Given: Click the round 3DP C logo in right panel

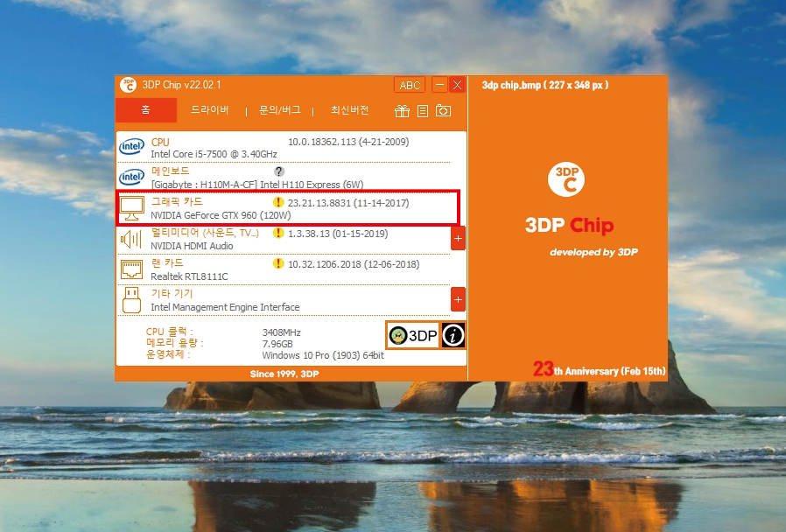Looking at the screenshot, I should tap(566, 179).
